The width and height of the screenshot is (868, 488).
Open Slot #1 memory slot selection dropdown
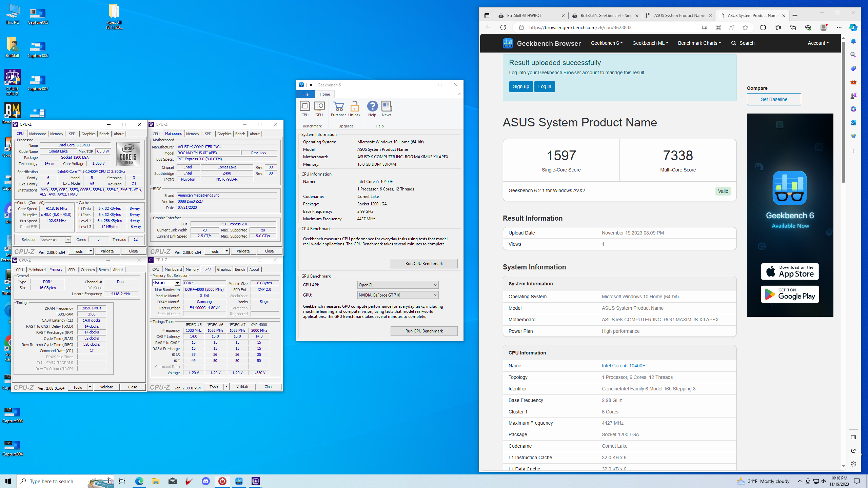click(166, 283)
